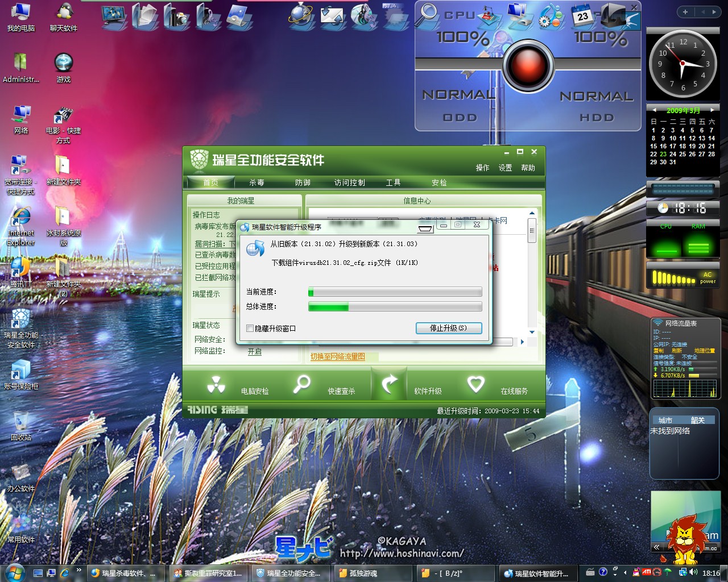Switch to 孤独游魂 taskbar button
Image resolution: width=728 pixels, height=582 pixels.
[x=372, y=573]
